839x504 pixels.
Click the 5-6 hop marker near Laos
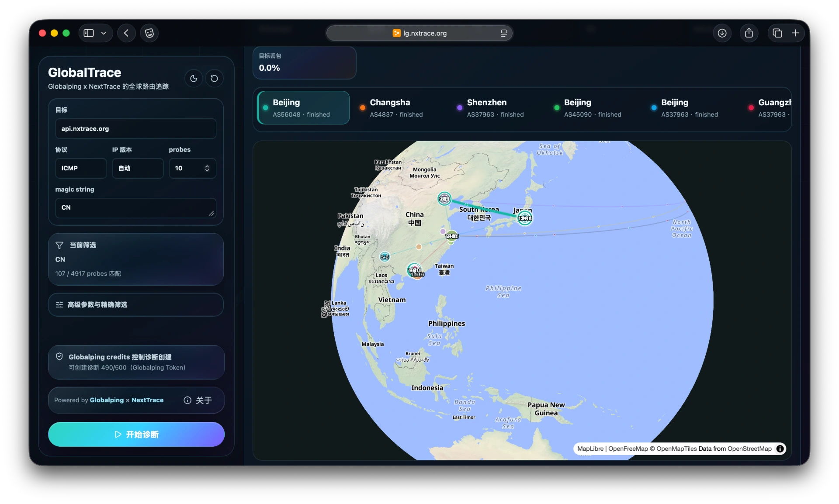pos(385,257)
